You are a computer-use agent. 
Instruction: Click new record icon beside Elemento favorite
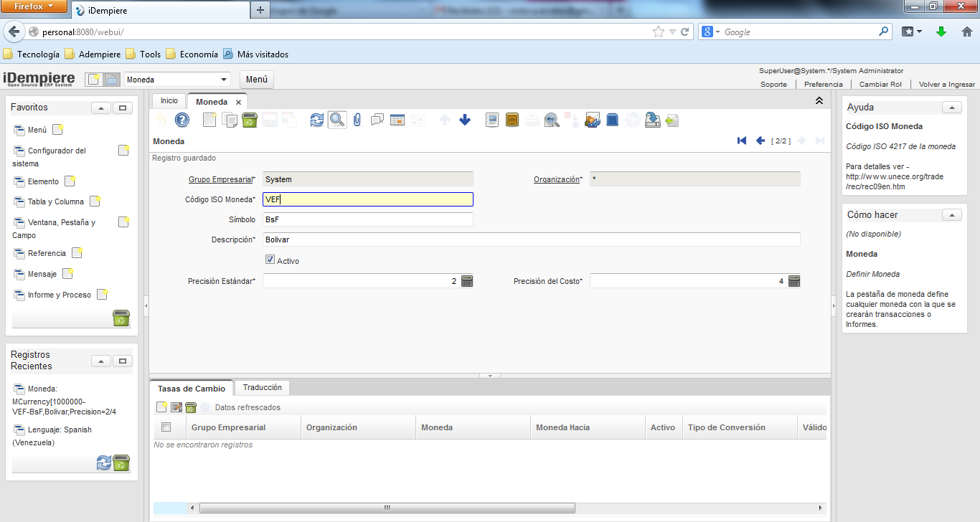tap(70, 181)
